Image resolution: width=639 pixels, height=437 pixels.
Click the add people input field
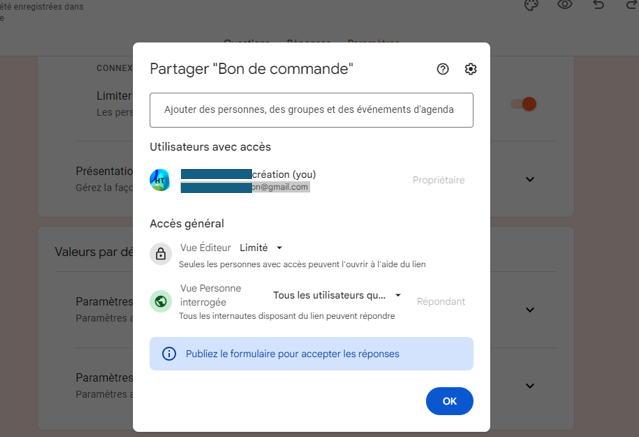tap(311, 111)
